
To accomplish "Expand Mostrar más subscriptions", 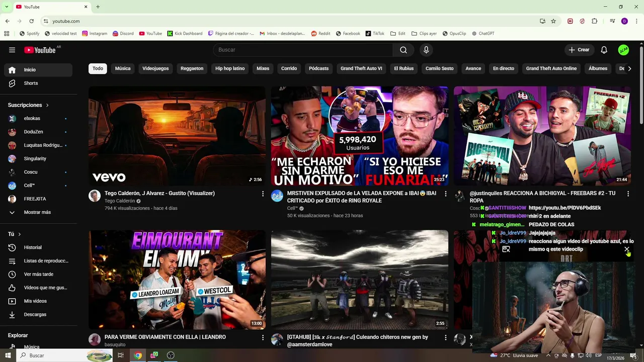I will coord(38,212).
